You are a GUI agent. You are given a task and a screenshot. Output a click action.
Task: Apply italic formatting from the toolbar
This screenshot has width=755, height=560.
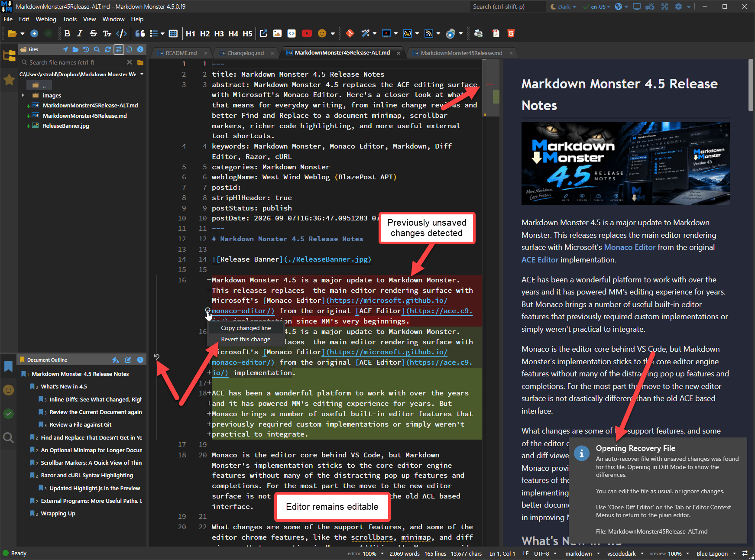click(x=80, y=33)
